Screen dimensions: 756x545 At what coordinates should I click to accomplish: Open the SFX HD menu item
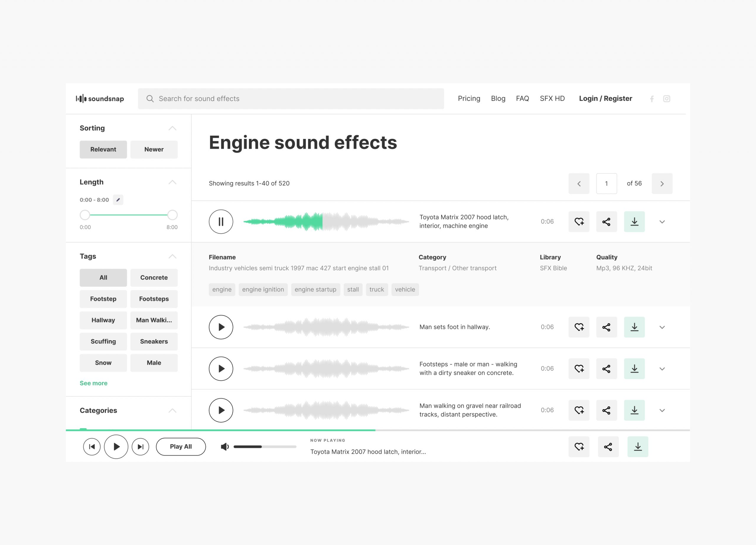(x=552, y=99)
